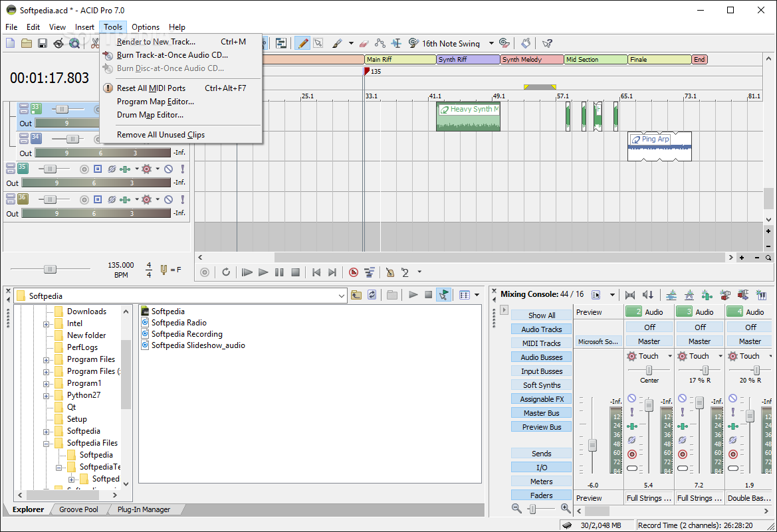
Task: Solo track 36 with the exclamation icon
Action: click(x=182, y=200)
